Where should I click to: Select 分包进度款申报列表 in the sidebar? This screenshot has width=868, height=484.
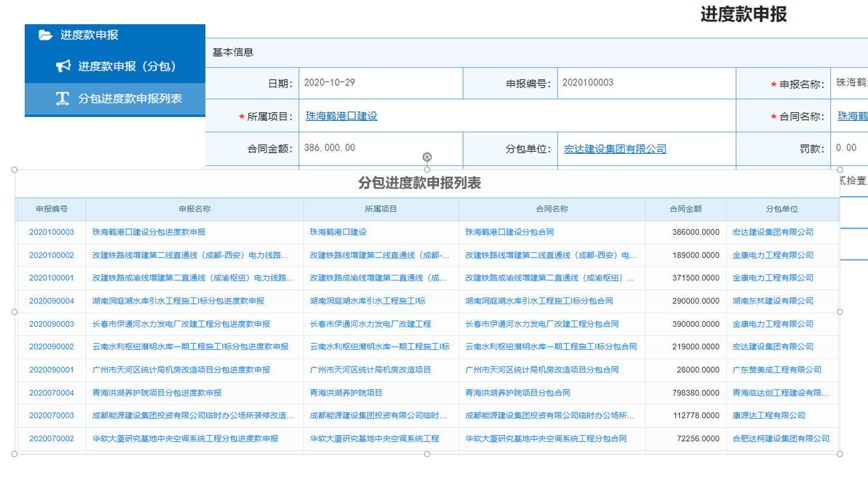[130, 98]
